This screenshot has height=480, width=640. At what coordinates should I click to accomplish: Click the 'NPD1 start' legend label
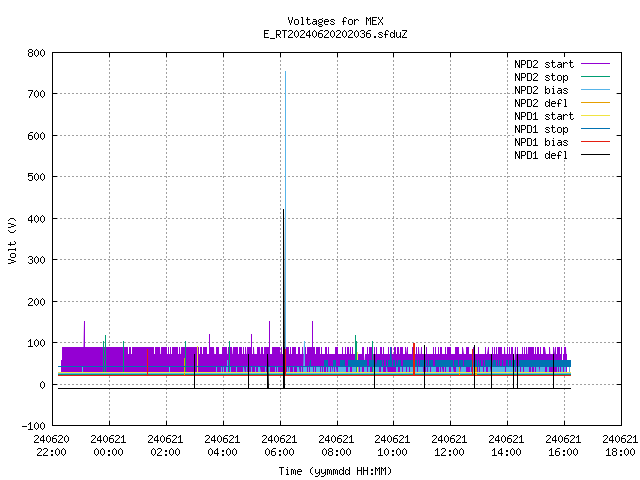tap(544, 116)
